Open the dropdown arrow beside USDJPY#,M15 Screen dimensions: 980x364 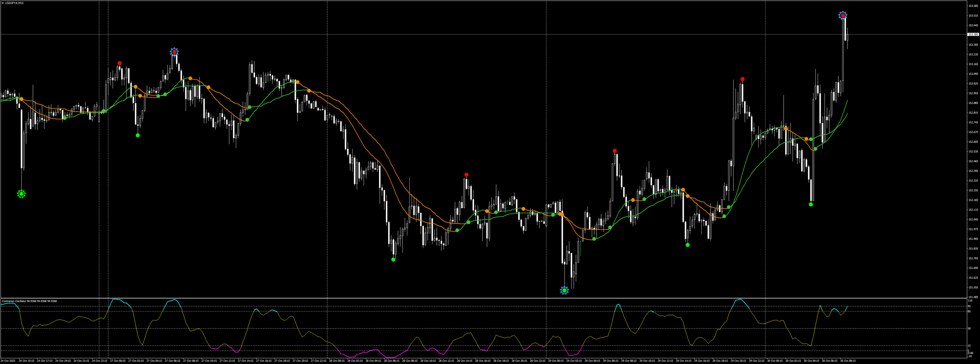coord(3,3)
